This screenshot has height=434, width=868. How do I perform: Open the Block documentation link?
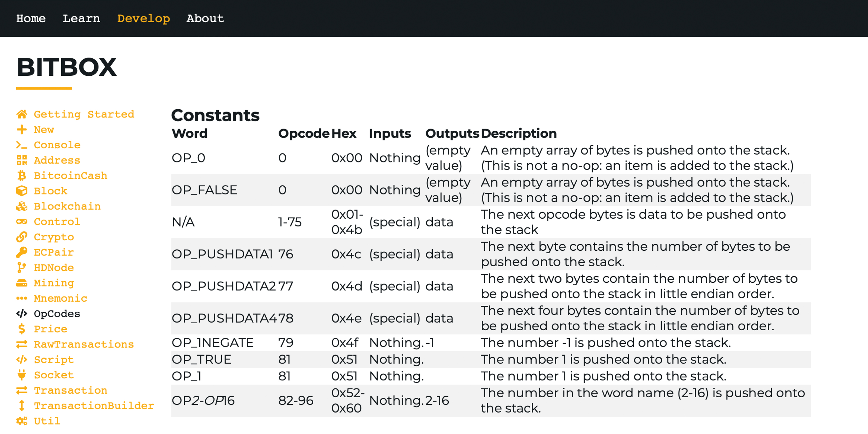coord(50,191)
